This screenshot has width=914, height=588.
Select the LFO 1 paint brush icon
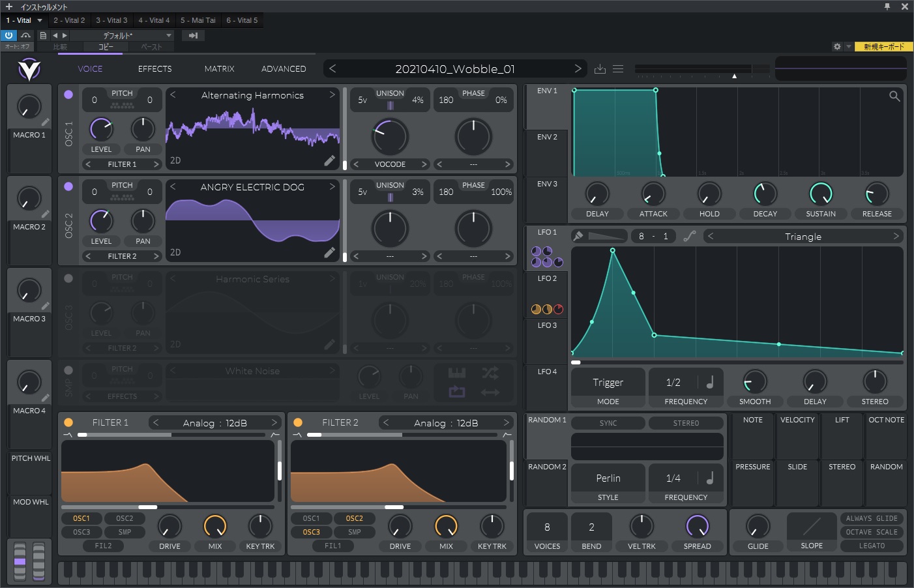point(578,236)
